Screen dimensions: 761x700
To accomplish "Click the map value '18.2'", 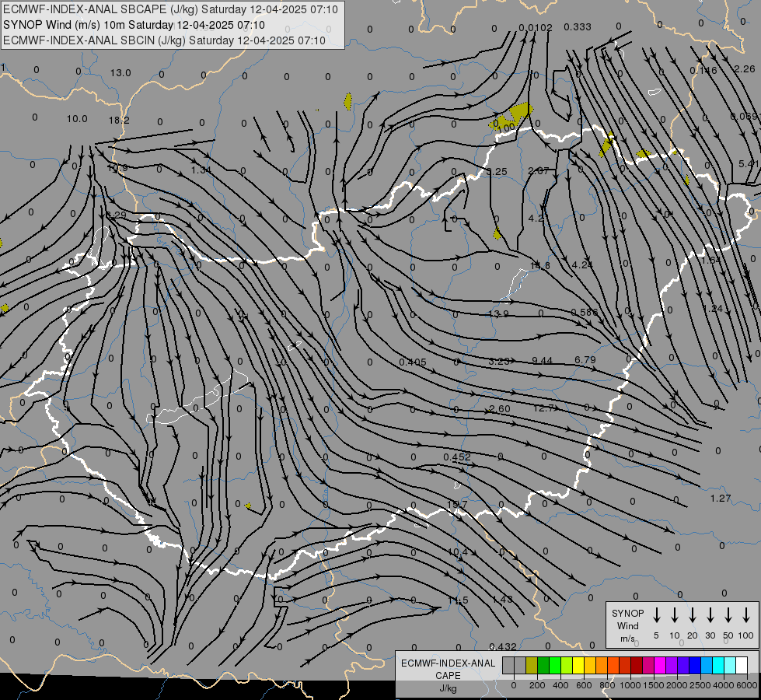I will (x=119, y=120).
